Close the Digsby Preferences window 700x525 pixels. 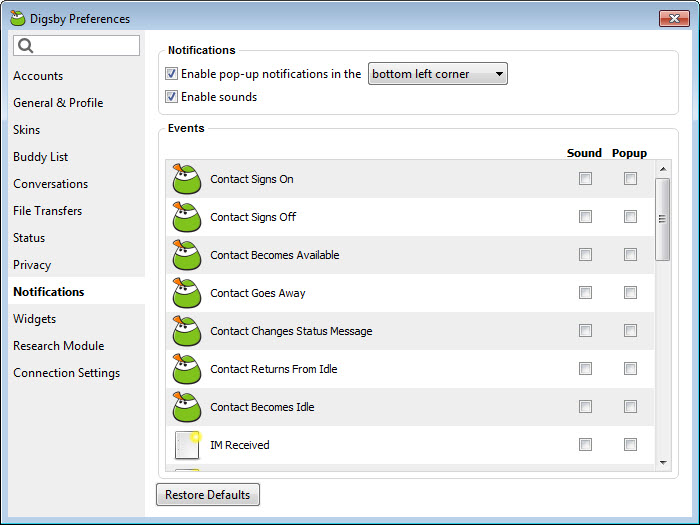[674, 18]
